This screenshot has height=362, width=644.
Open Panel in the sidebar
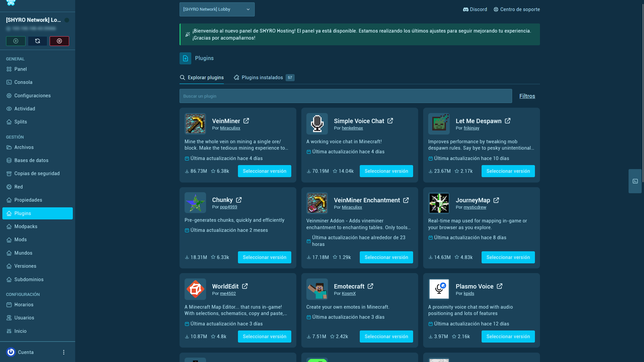pos(38,69)
